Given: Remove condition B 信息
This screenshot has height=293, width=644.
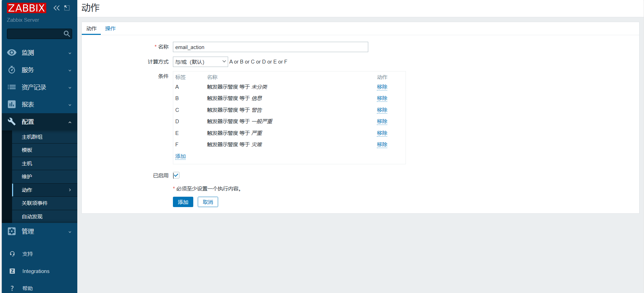Looking at the screenshot, I should (x=382, y=98).
